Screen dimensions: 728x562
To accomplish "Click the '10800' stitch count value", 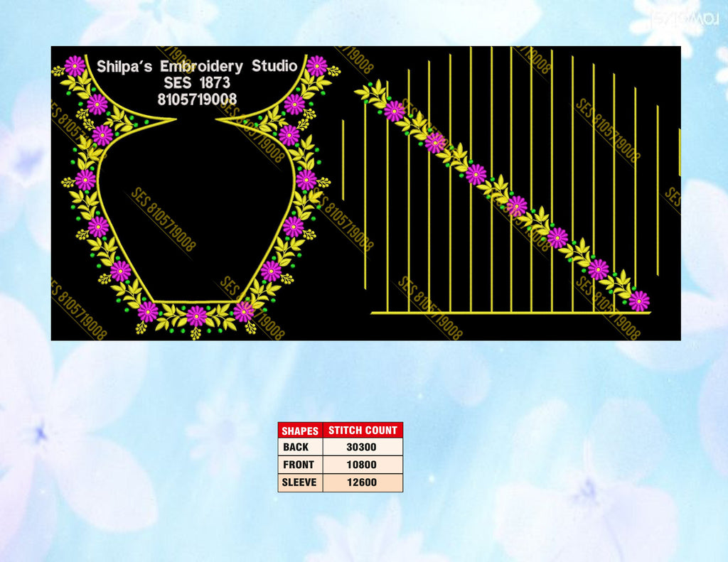I will tap(361, 465).
